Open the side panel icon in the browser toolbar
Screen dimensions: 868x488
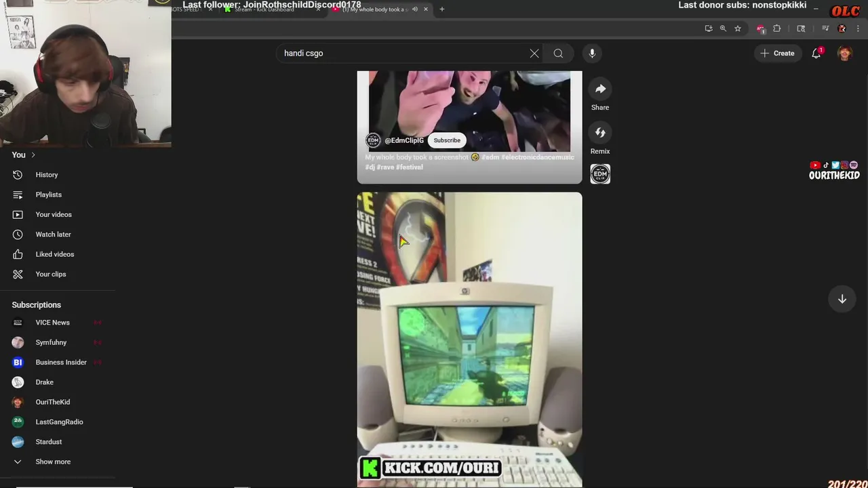point(801,28)
